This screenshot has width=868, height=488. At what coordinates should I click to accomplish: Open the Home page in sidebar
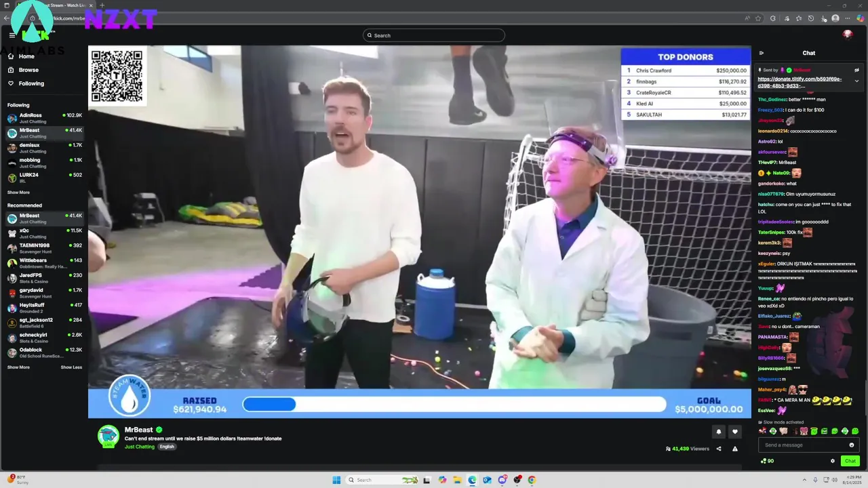22,56
